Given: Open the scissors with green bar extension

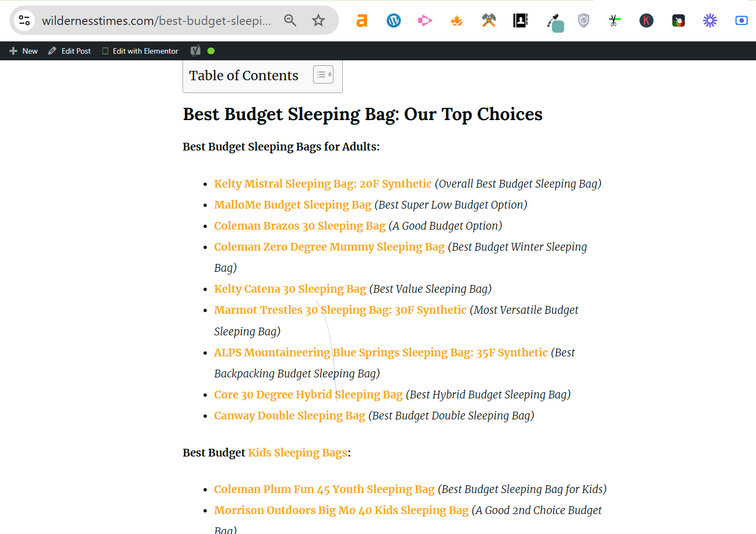Looking at the screenshot, I should pyautogui.click(x=614, y=20).
